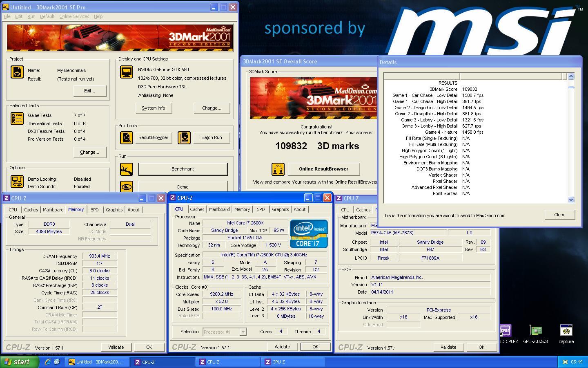
Task: Open the Processor selection dropdown
Action: [243, 332]
